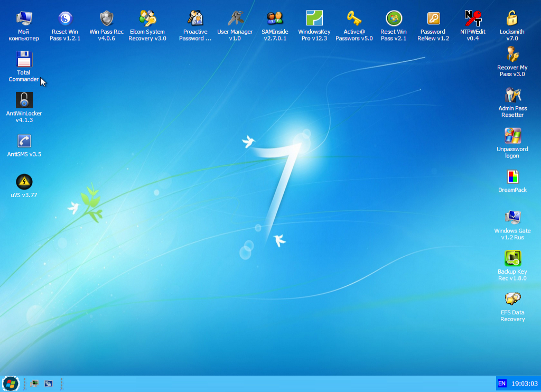Image resolution: width=541 pixels, height=392 pixels.
Task: Click the first quick launch monitor icon
Action: [34, 384]
